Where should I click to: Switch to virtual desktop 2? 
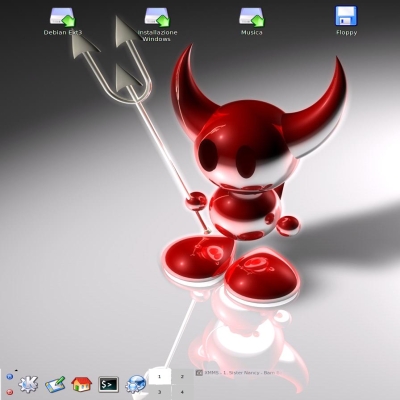click(182, 377)
